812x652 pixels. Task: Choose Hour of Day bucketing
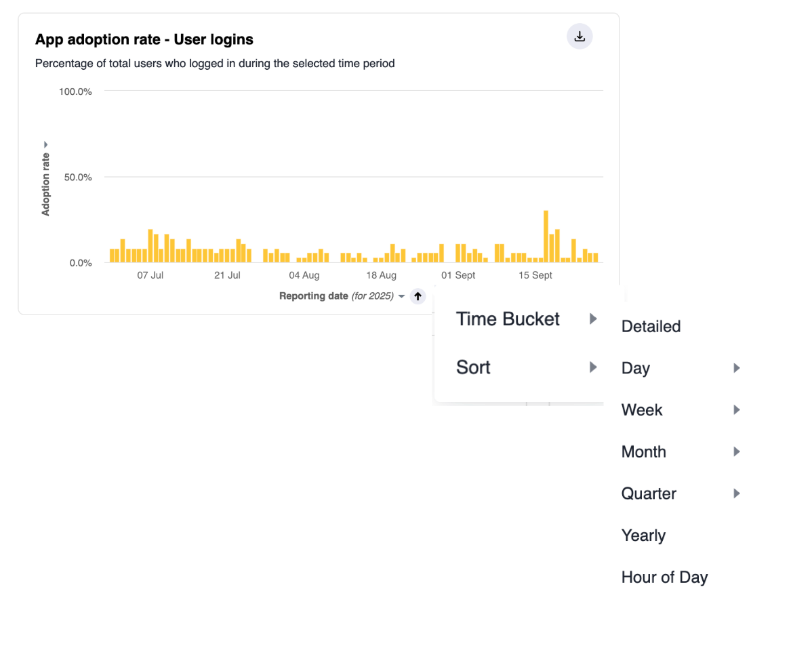(664, 577)
